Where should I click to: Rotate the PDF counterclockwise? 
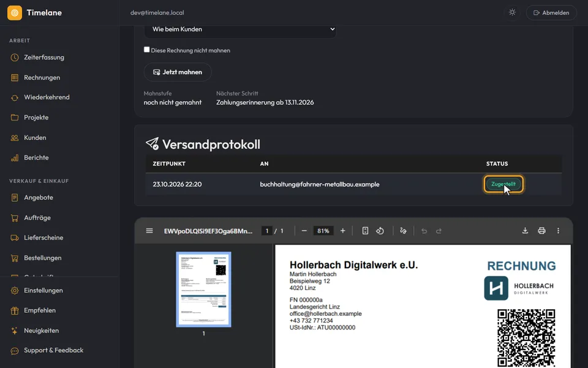pos(380,231)
